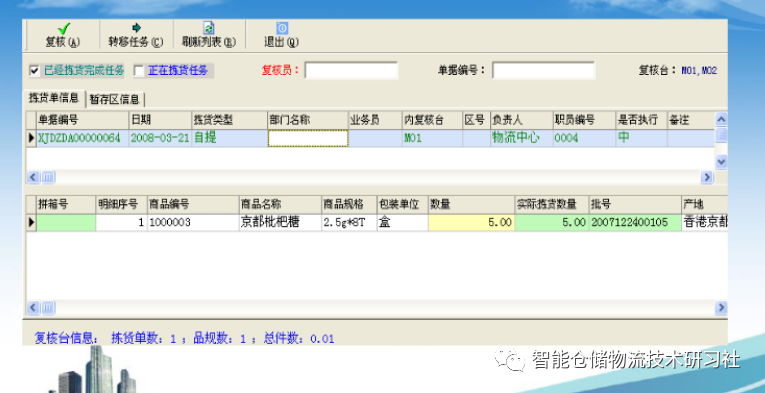Click the empty 部门名称 cell being edited
Viewport: 765px width, 393px height.
308,138
